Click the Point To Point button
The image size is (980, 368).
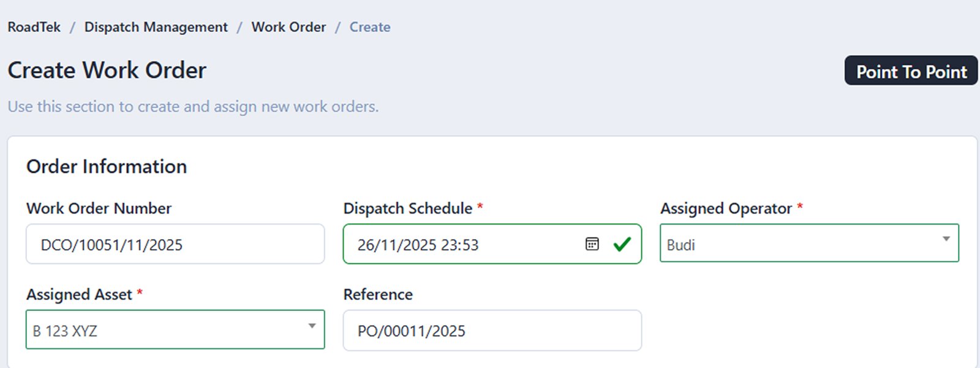tap(910, 71)
